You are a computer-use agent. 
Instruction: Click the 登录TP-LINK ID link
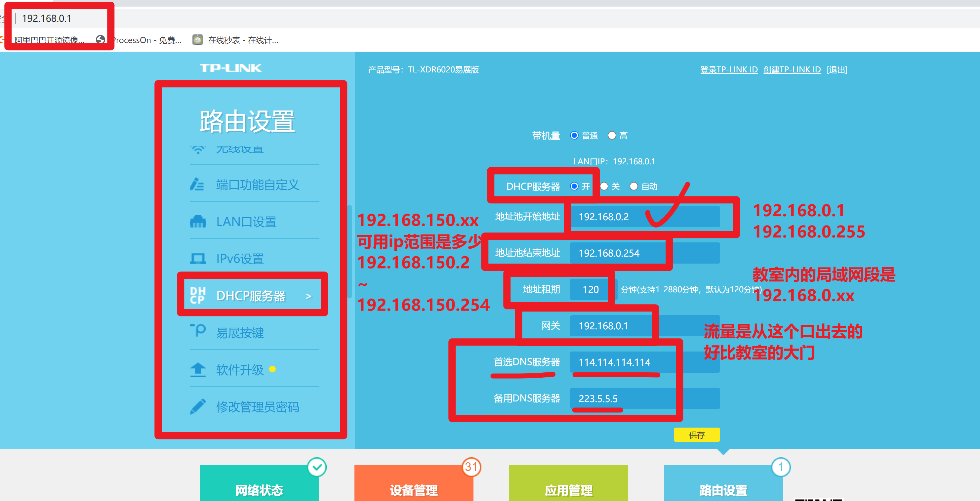pos(729,70)
